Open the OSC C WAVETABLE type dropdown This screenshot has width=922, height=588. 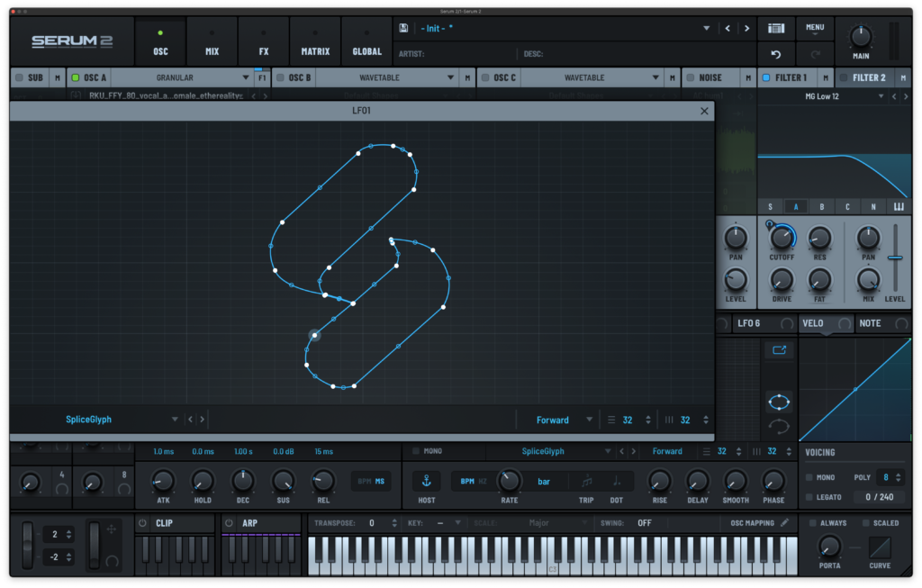point(592,77)
